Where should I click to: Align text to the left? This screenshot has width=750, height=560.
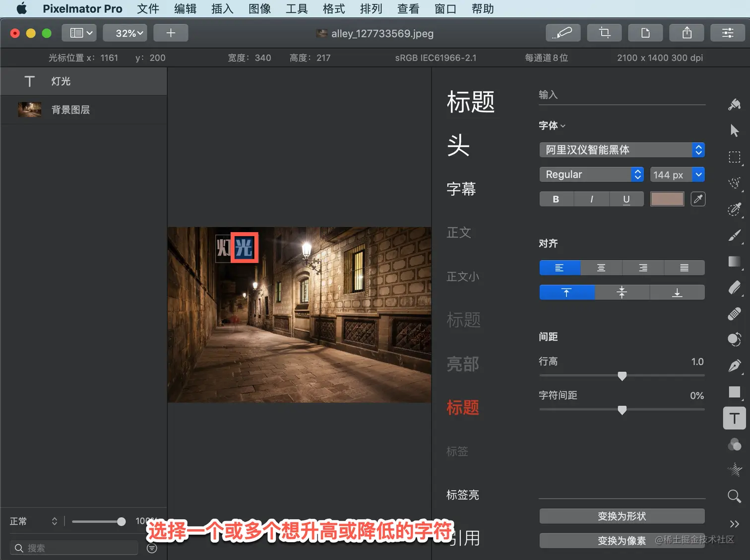pos(560,268)
